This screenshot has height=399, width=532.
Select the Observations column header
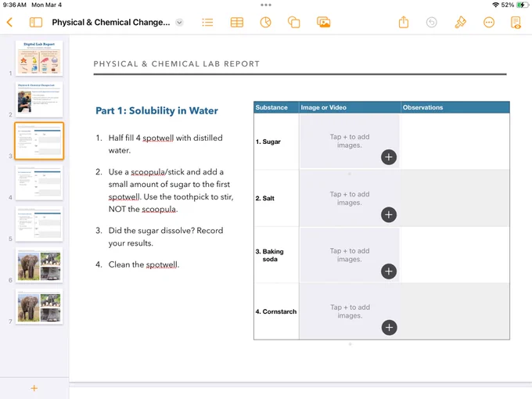pyautogui.click(x=455, y=107)
